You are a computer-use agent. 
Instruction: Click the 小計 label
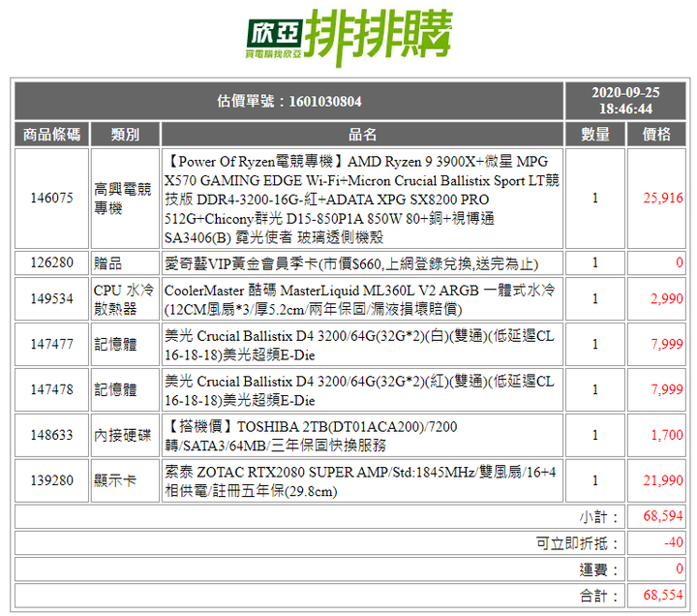[598, 517]
